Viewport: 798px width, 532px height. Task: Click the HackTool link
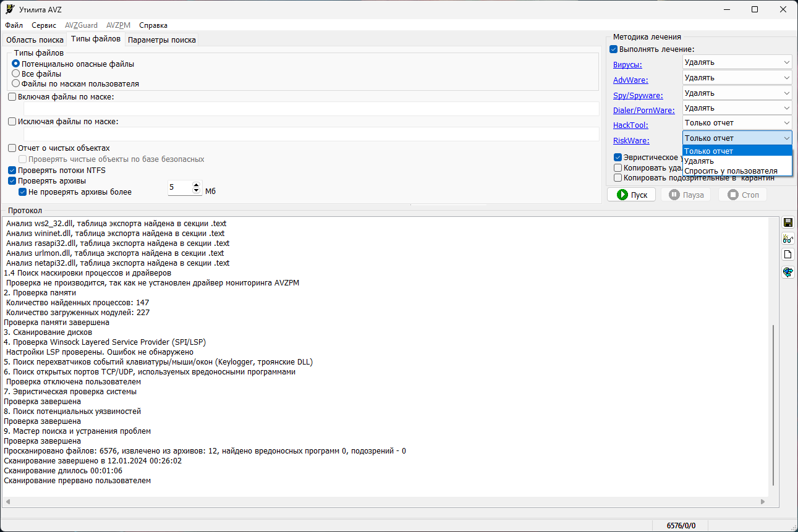[x=630, y=125]
